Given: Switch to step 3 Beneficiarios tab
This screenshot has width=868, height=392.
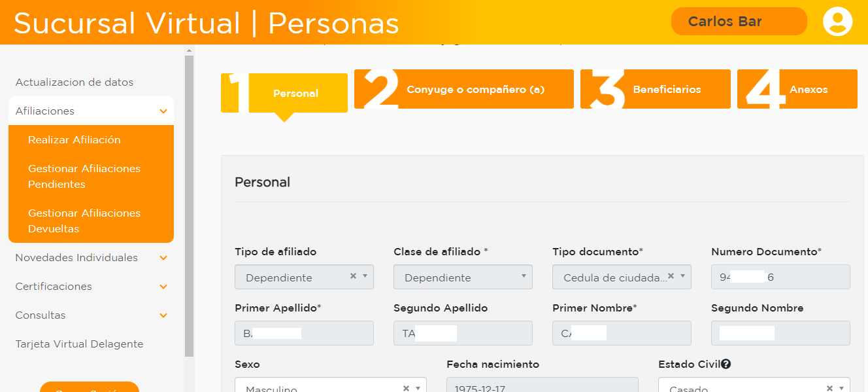Looking at the screenshot, I should coord(656,89).
